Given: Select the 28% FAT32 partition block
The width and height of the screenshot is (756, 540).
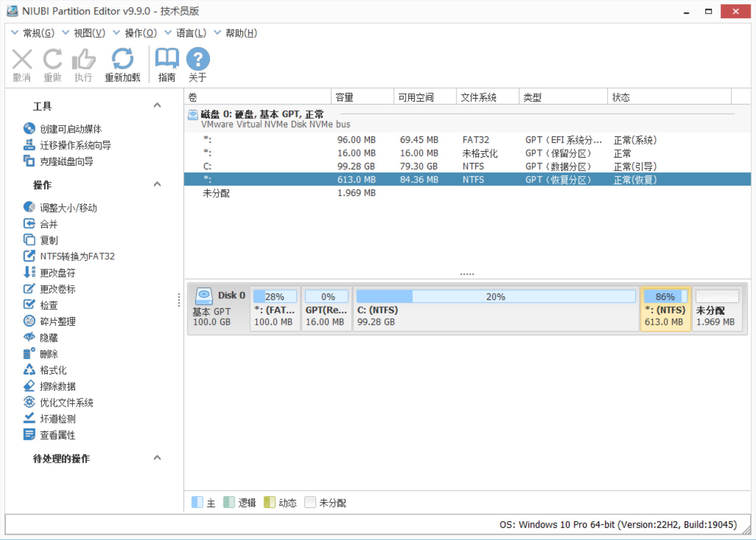Looking at the screenshot, I should coord(275,309).
